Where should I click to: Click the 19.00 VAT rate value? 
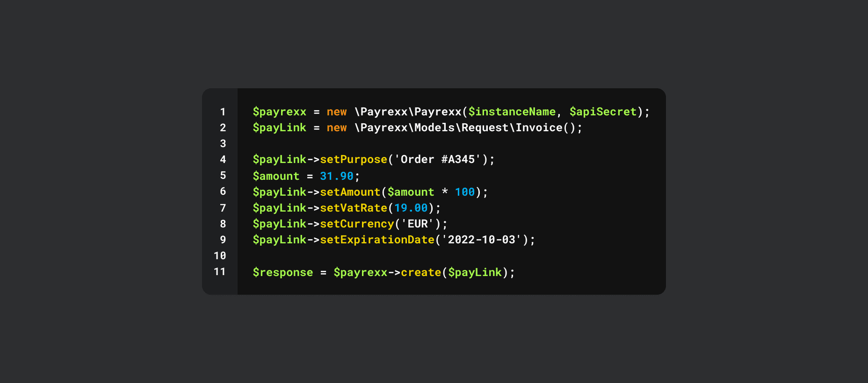tap(411, 208)
